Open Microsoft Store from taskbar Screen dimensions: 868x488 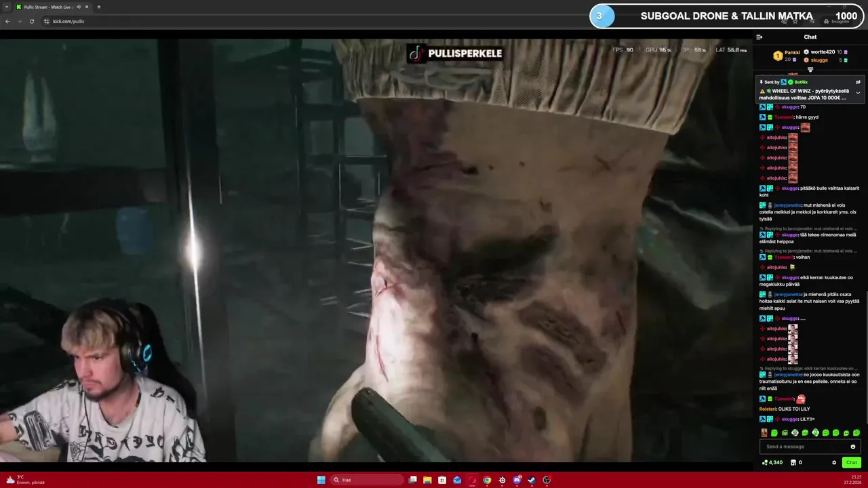click(x=442, y=480)
